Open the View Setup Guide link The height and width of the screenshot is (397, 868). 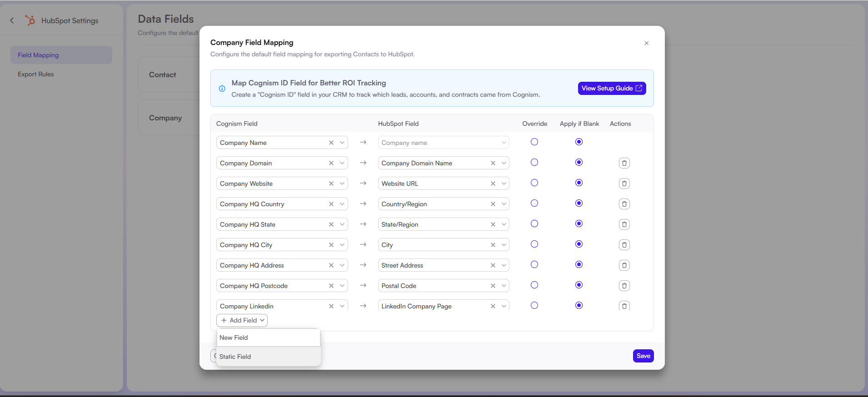612,88
